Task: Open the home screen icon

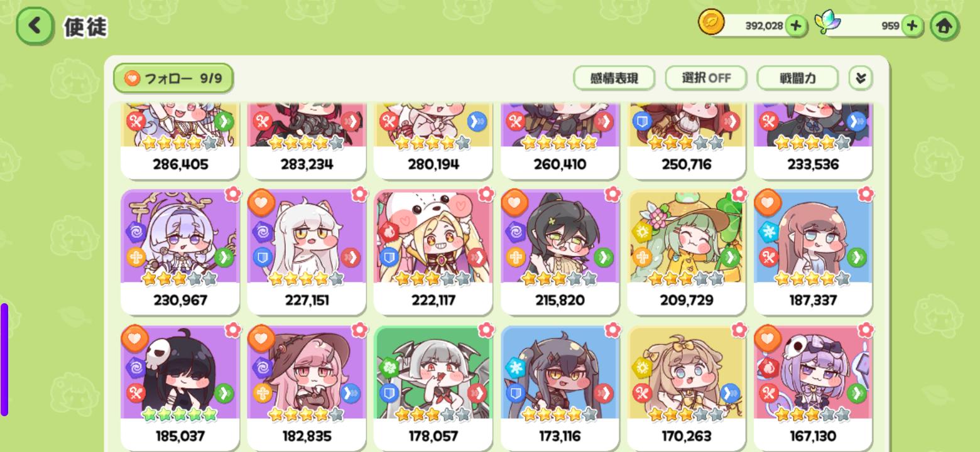Action: [945, 26]
